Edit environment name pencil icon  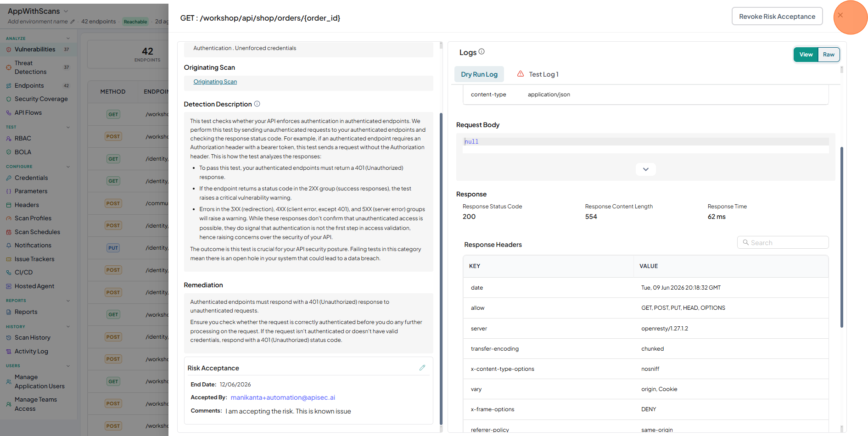pyautogui.click(x=72, y=22)
